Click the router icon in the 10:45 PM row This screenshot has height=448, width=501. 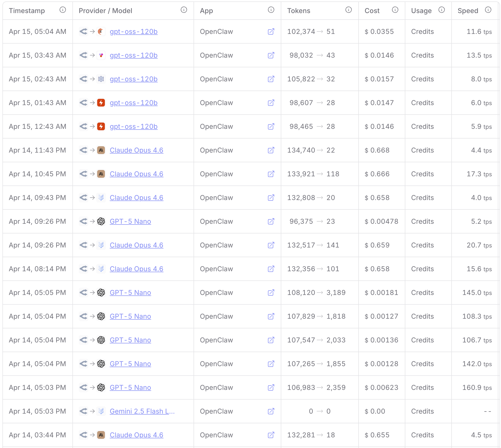click(83, 174)
